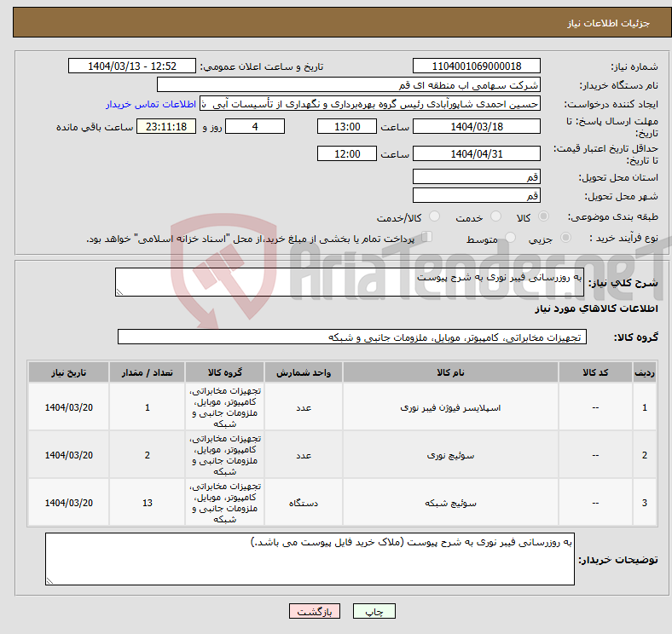The image size is (672, 634).
Task: Click the تاریخ نیاز column header
Action: point(68,372)
